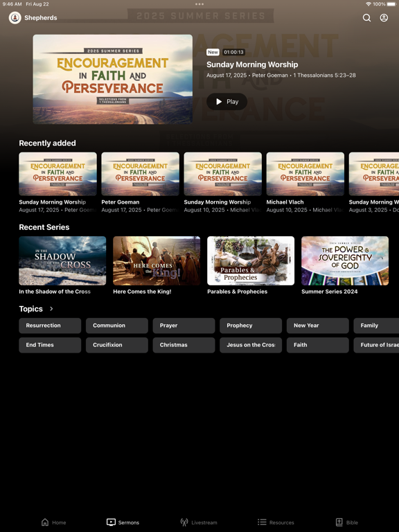
Task: Open August 10 Sunday Morning Worship thumbnail
Action: [222, 174]
